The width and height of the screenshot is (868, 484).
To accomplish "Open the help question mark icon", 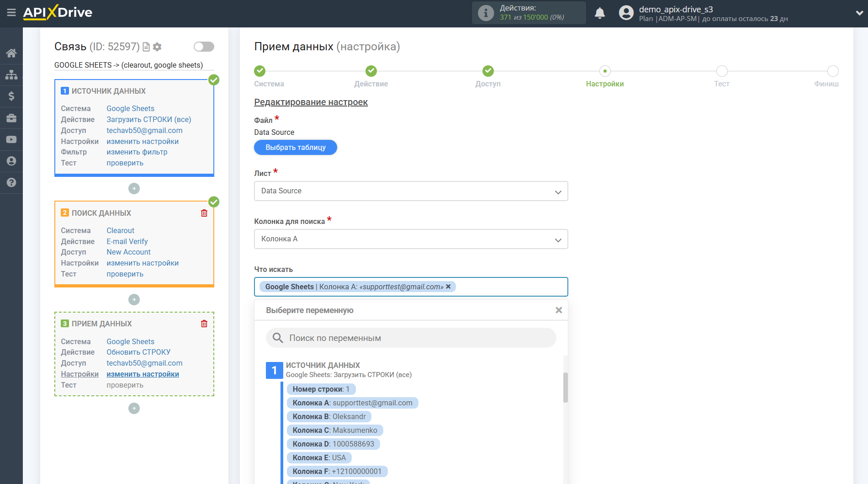I will click(11, 182).
